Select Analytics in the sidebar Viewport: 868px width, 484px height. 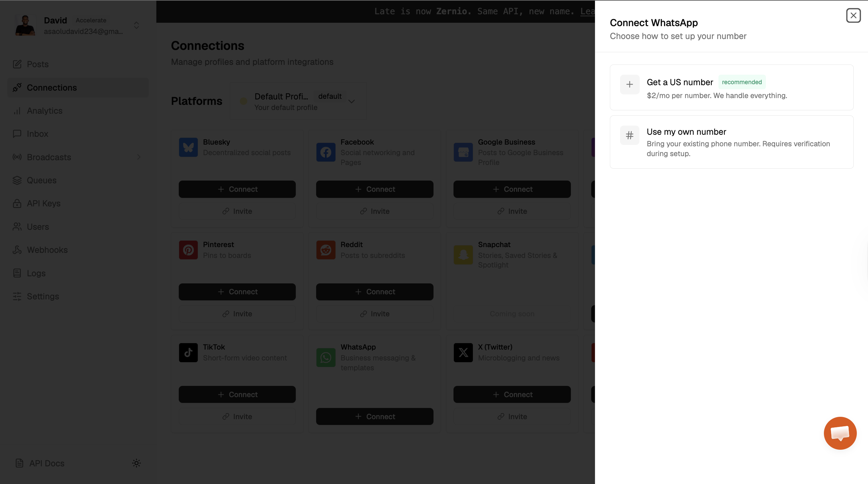coord(44,111)
